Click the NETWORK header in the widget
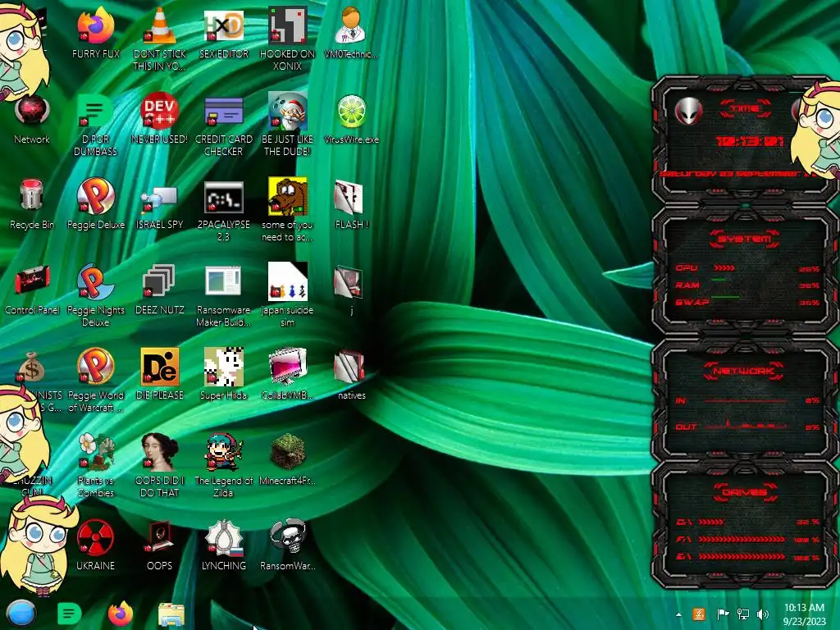 pos(743,371)
